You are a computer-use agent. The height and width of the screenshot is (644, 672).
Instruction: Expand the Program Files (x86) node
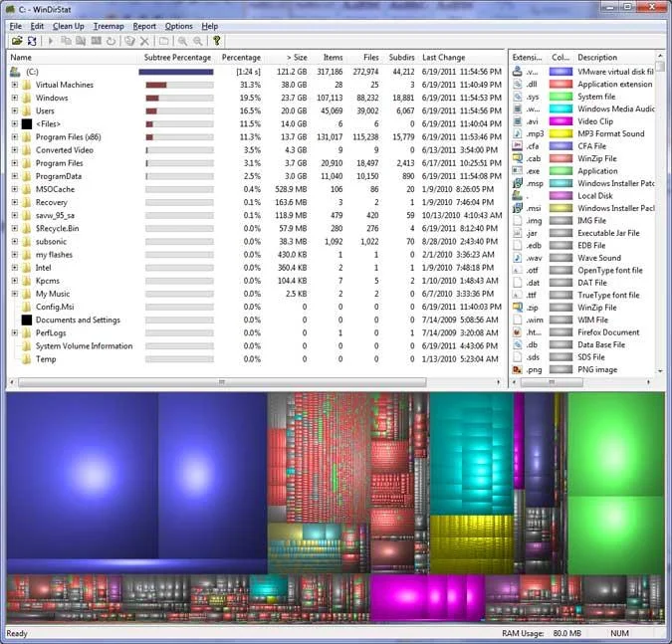15,137
